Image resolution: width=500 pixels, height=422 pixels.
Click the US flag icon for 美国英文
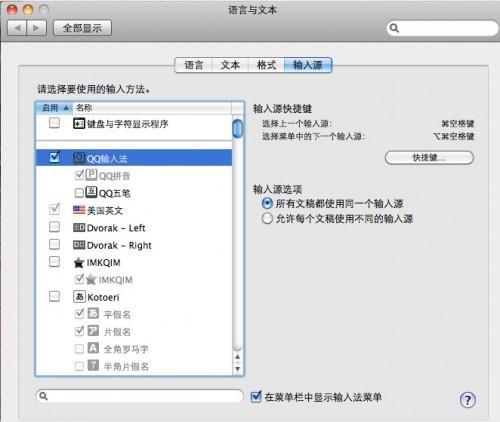coord(79,210)
